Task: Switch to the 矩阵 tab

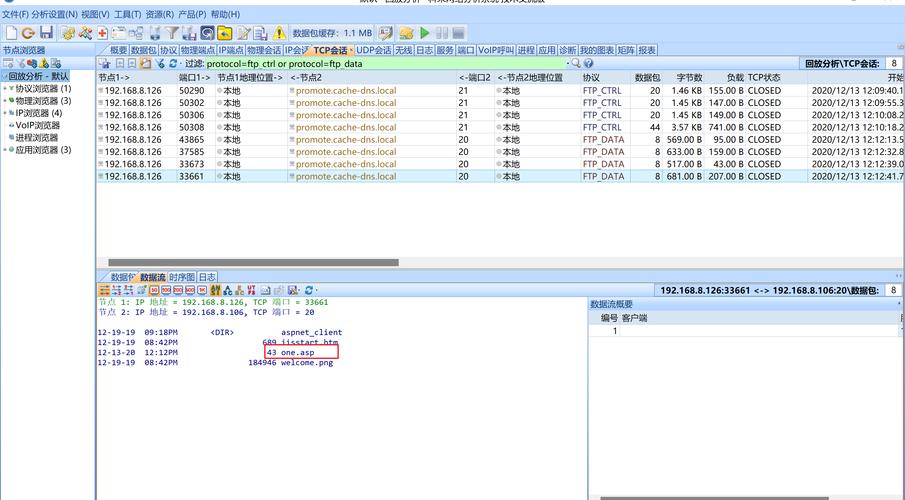Action: [626, 50]
